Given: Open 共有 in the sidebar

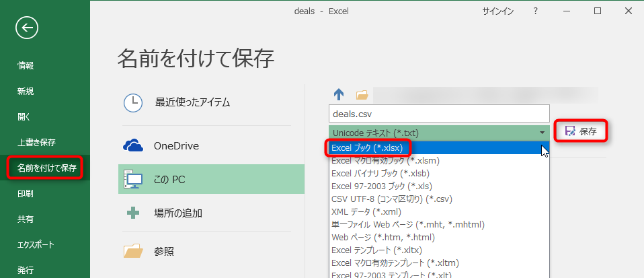Looking at the screenshot, I should coord(26,219).
